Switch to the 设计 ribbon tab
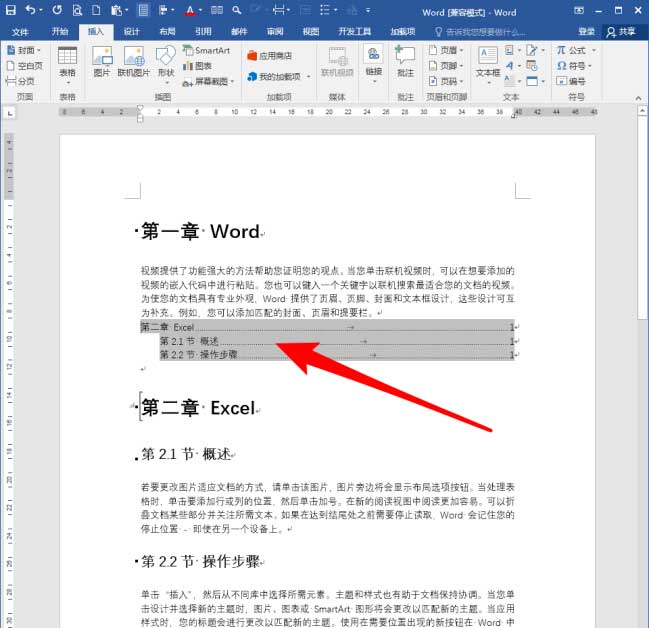649x628 pixels. [132, 31]
